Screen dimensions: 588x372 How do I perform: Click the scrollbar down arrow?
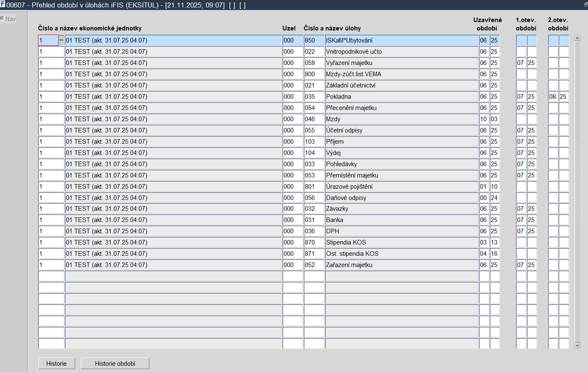point(577,345)
